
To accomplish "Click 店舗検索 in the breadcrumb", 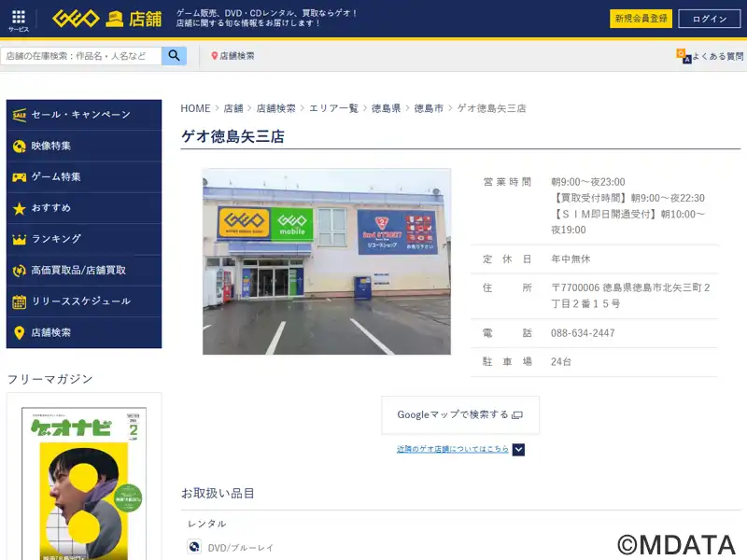I will tap(275, 108).
